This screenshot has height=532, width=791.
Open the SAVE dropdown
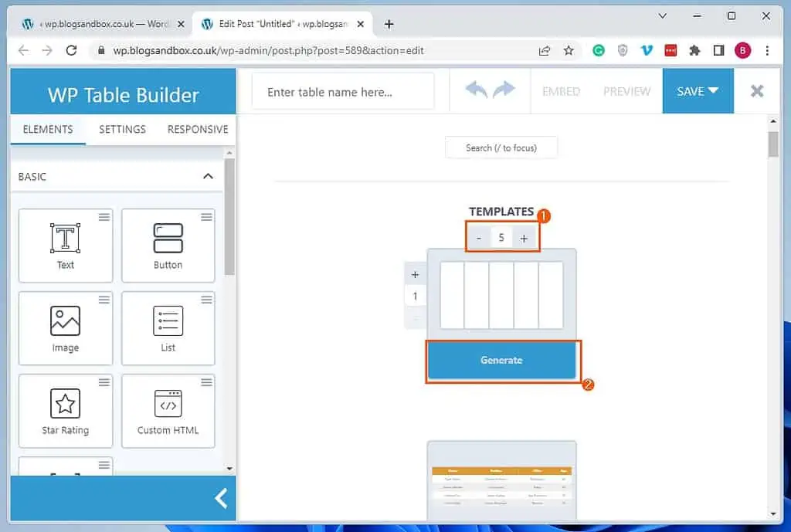pos(698,91)
